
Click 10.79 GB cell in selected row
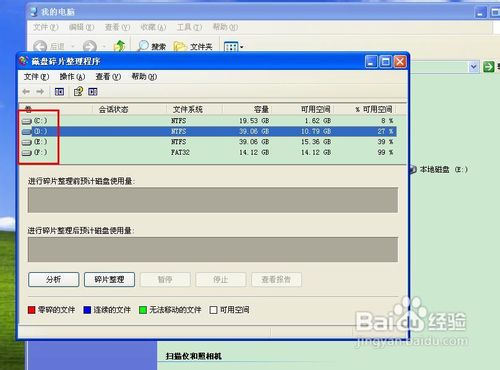tap(316, 131)
